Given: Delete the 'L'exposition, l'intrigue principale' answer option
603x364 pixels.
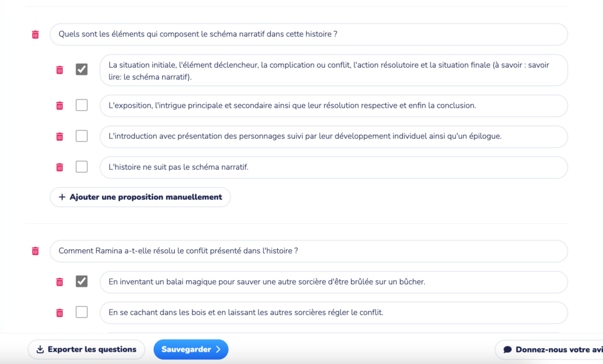Looking at the screenshot, I should click(x=59, y=105).
